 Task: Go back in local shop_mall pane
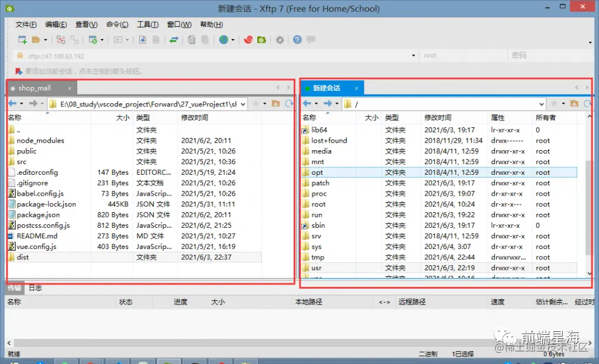coord(13,103)
